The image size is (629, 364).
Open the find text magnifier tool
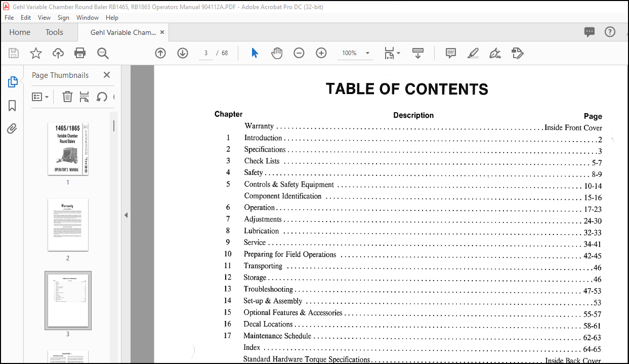point(103,53)
